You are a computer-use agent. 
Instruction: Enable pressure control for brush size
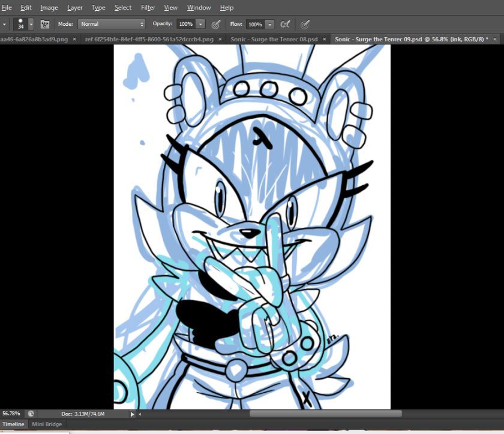click(305, 24)
